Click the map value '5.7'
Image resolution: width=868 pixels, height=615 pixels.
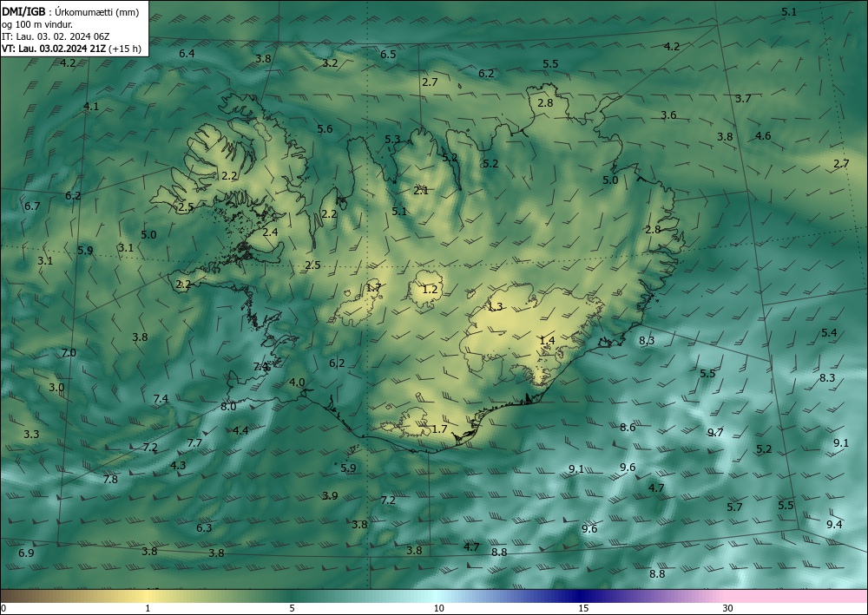tap(734, 507)
